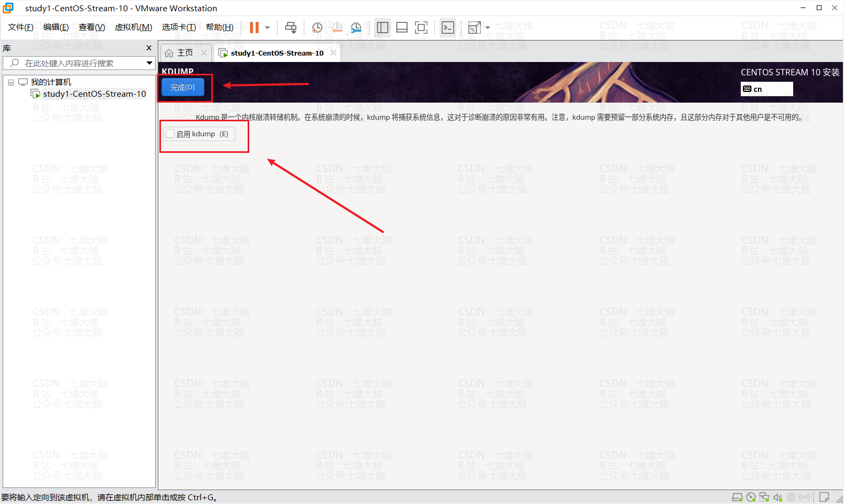
Task: Enable the 启用 kdump checkbox
Action: pyautogui.click(x=170, y=134)
